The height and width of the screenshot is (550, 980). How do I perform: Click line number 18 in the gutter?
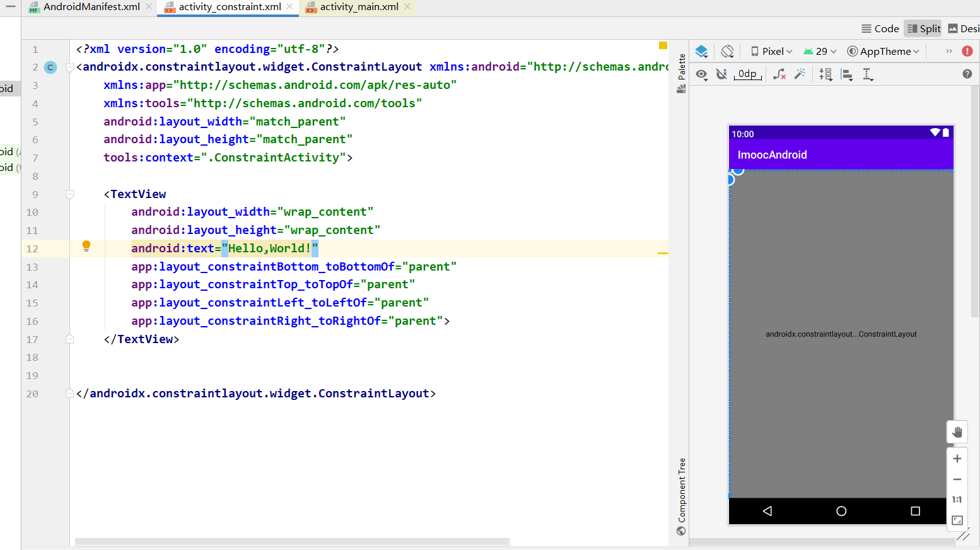(x=32, y=358)
